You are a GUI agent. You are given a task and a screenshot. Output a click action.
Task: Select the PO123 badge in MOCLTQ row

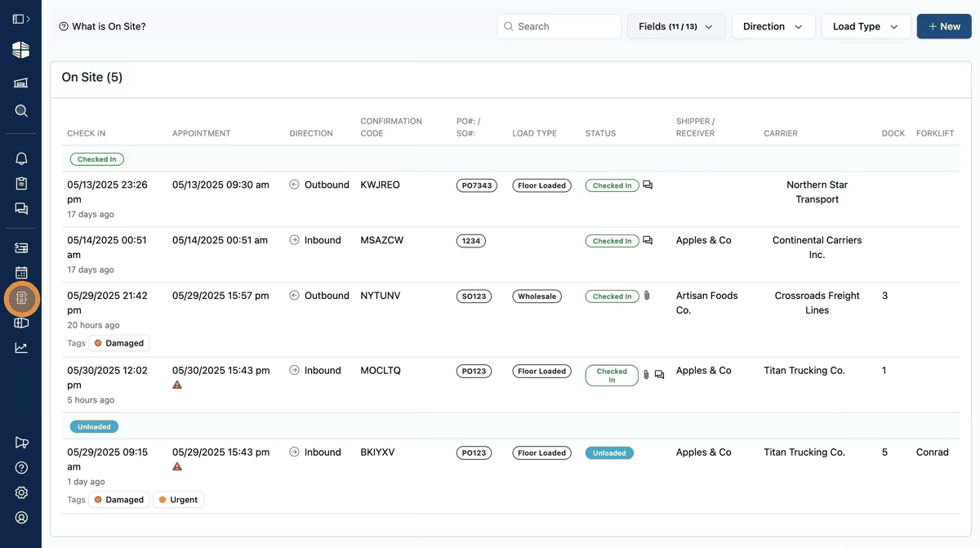click(x=474, y=371)
